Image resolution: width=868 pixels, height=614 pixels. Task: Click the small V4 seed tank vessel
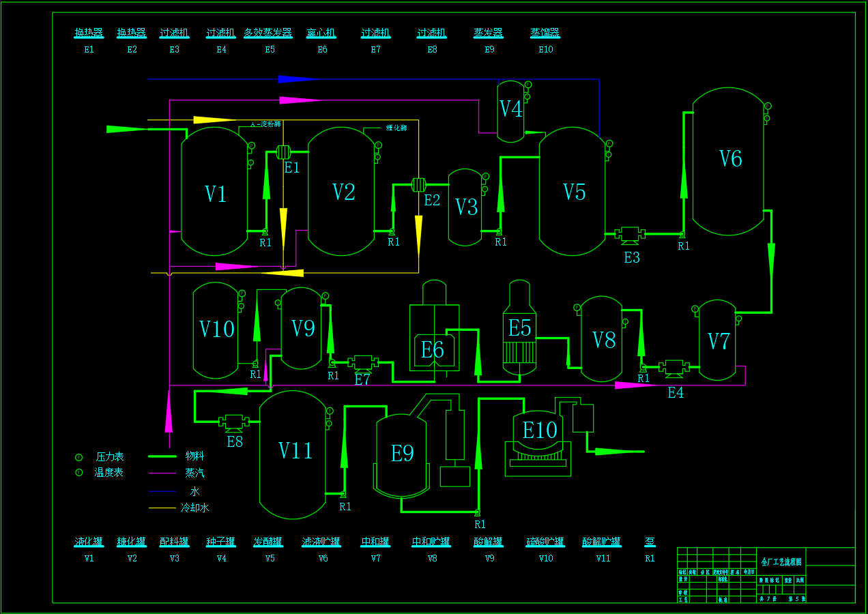coord(510,111)
